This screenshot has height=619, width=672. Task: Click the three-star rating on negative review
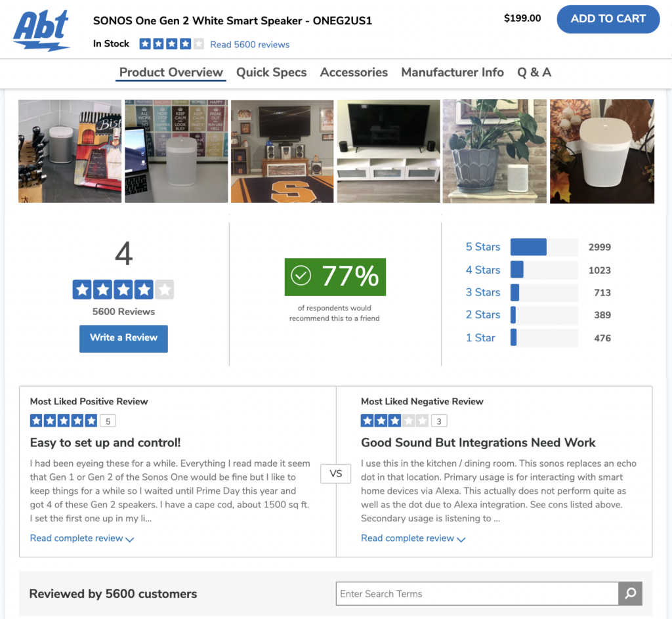394,421
